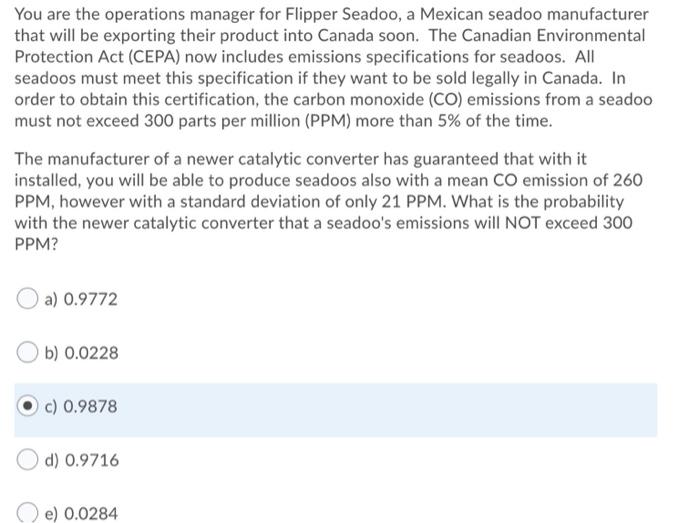Viewport: 700px width, 523px height.
Task: Click the "b) 0.0228" answer label
Action: pos(82,353)
